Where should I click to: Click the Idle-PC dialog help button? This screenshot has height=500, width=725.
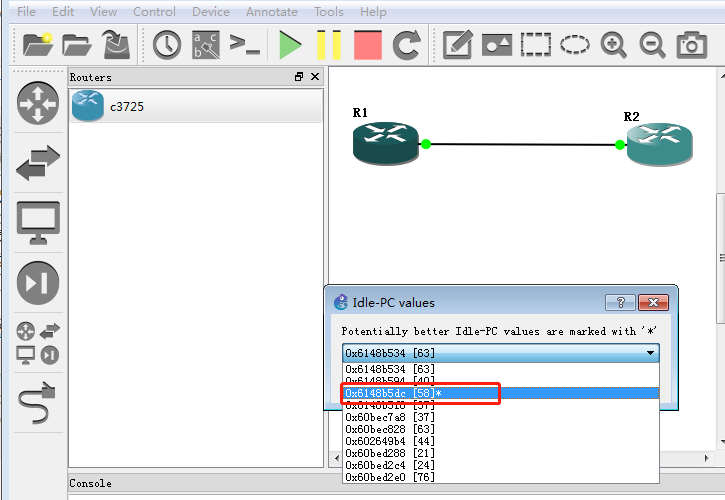621,302
